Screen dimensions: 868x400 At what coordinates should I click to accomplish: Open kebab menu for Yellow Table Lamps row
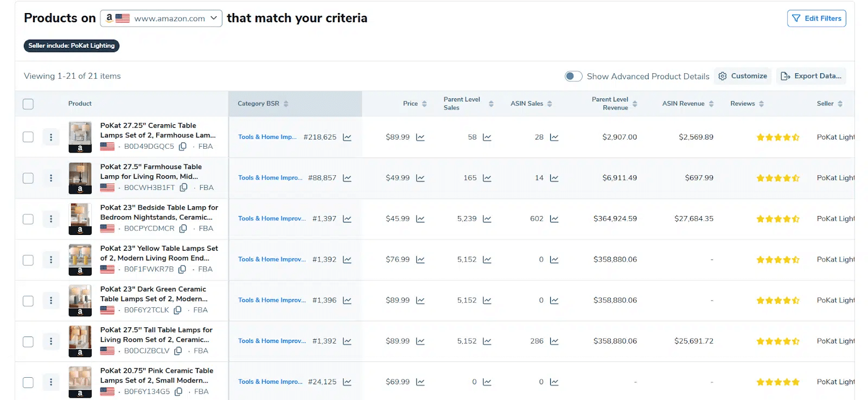tap(51, 260)
